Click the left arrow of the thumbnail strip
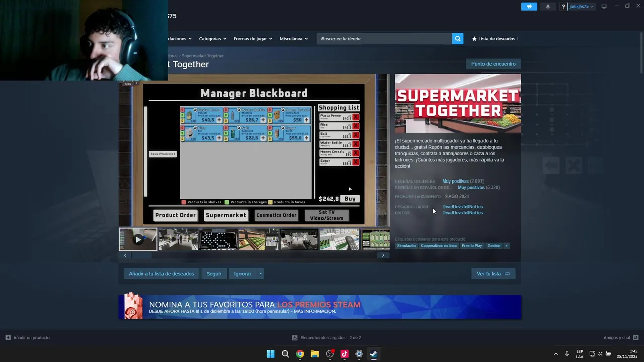The width and height of the screenshot is (644, 362). [x=125, y=255]
